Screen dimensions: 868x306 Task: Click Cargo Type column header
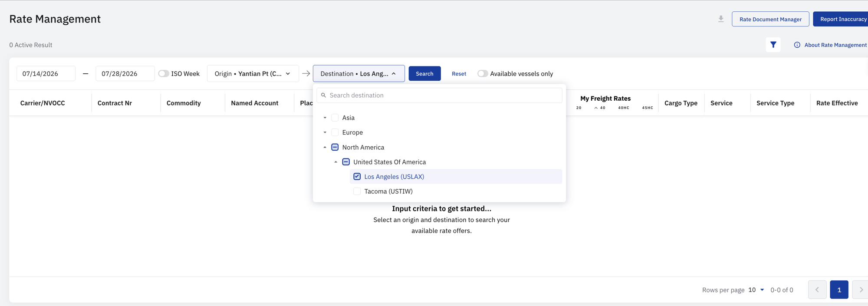tap(681, 103)
